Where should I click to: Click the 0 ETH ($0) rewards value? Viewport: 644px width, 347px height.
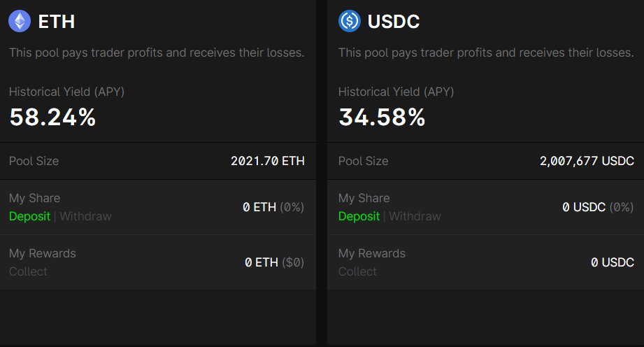coord(274,262)
